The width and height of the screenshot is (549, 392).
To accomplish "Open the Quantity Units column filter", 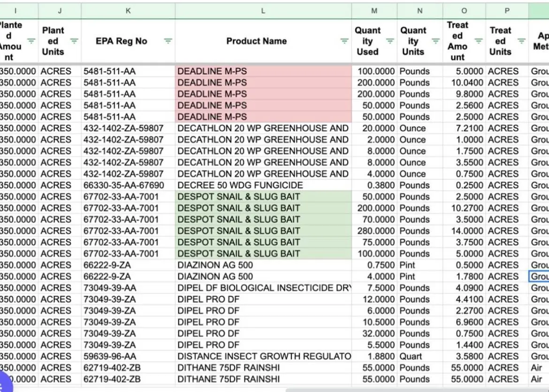I will (x=435, y=41).
